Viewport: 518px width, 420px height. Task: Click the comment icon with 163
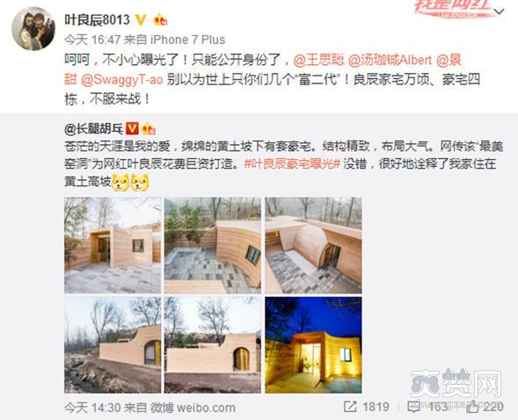coord(413,407)
